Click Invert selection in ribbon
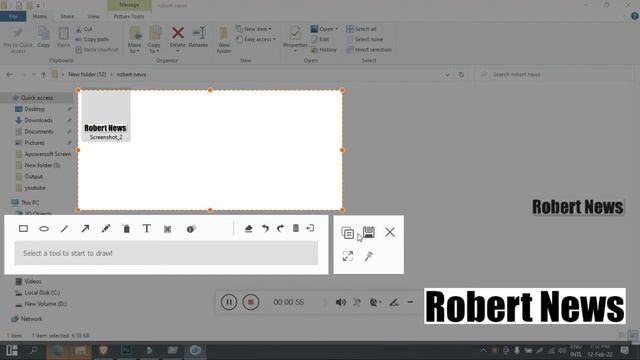The width and height of the screenshot is (640, 360). tap(369, 50)
